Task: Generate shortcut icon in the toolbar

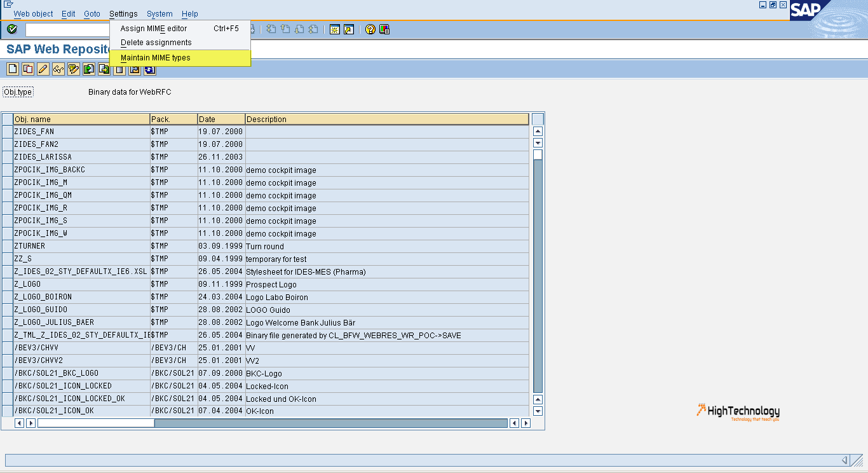Action: pyautogui.click(x=349, y=29)
